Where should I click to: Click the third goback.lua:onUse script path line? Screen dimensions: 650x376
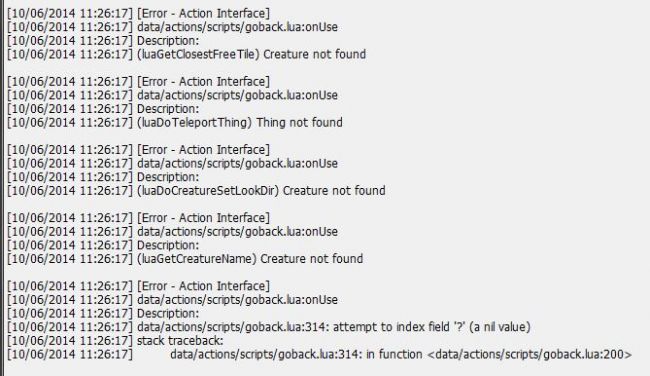coord(172,163)
